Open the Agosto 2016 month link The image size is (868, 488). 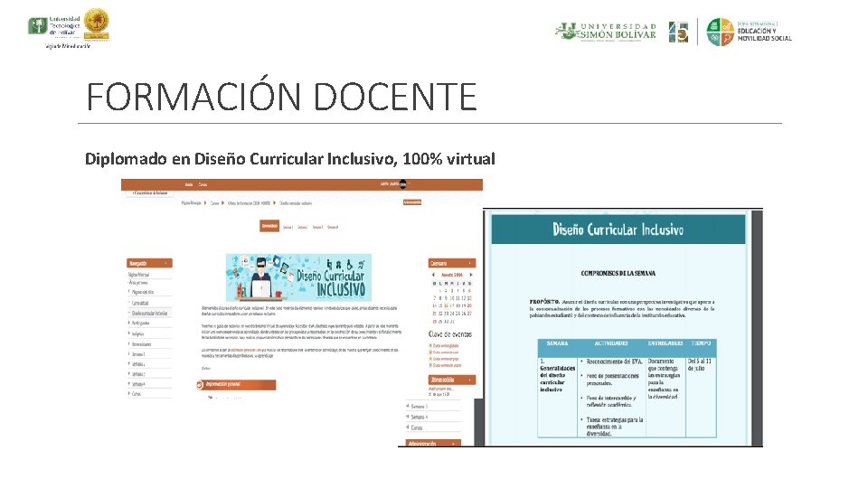click(452, 275)
